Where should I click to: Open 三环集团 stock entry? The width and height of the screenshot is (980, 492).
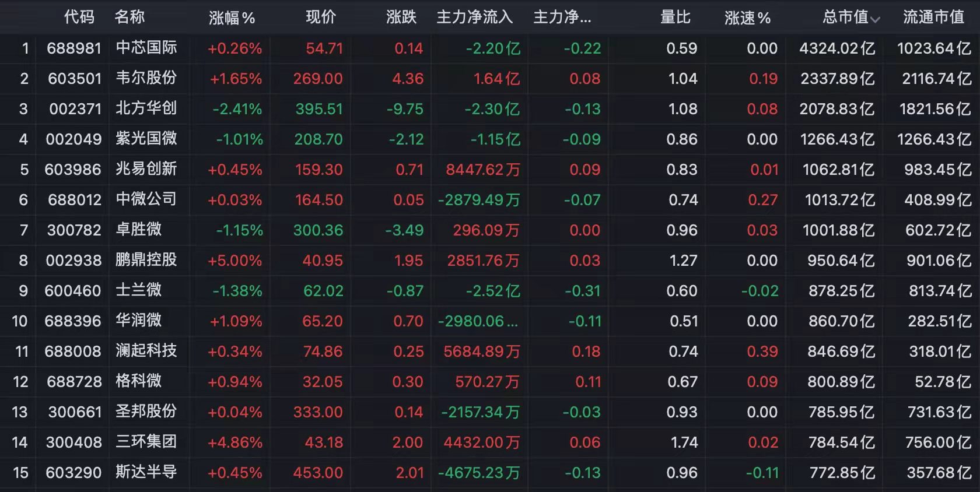click(x=146, y=442)
